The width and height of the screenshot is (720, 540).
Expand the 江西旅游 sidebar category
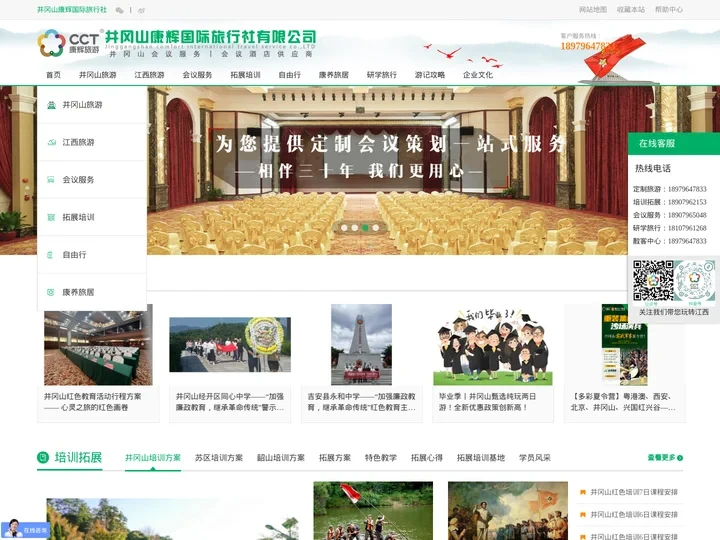tap(92, 142)
